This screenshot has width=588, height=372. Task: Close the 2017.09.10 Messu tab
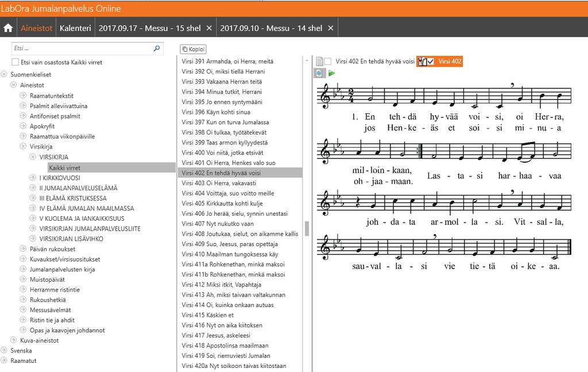coord(331,28)
